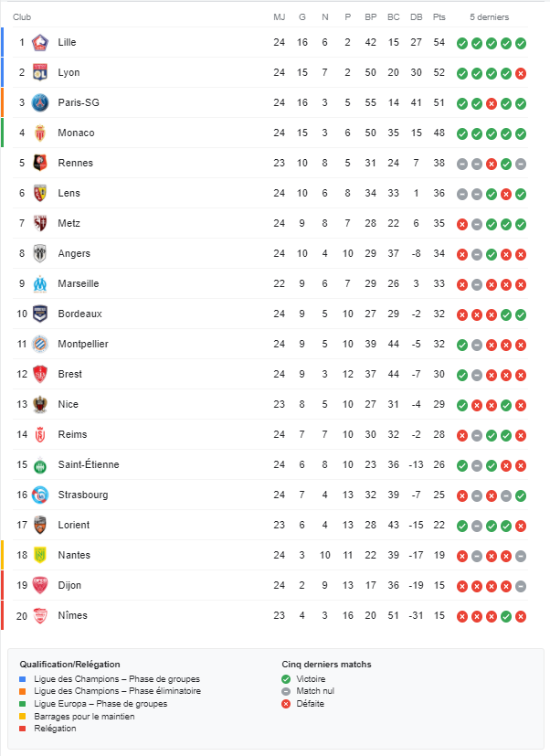The height and width of the screenshot is (756, 550).
Task: Open the Bordeaux team link
Action: click(79, 314)
